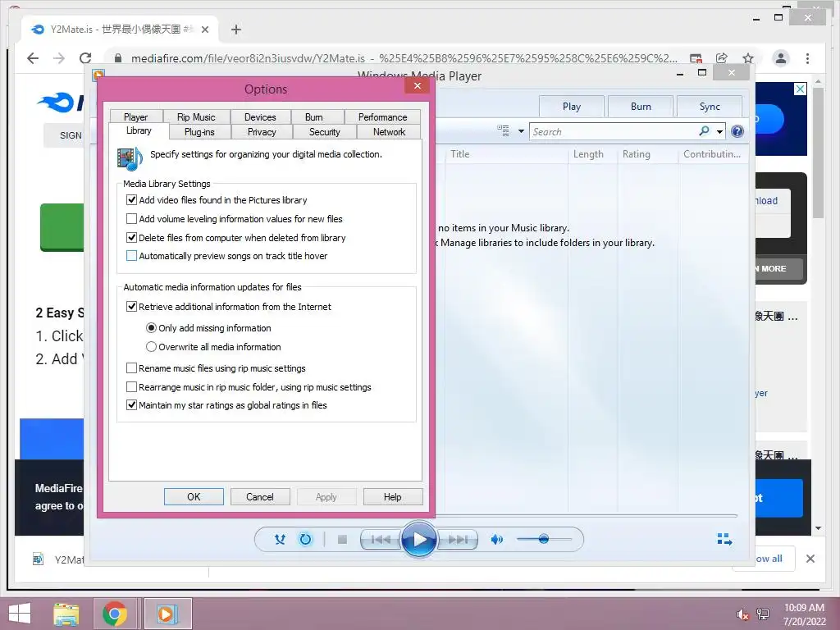Dismiss the Chrome downloads bar

[x=810, y=559]
